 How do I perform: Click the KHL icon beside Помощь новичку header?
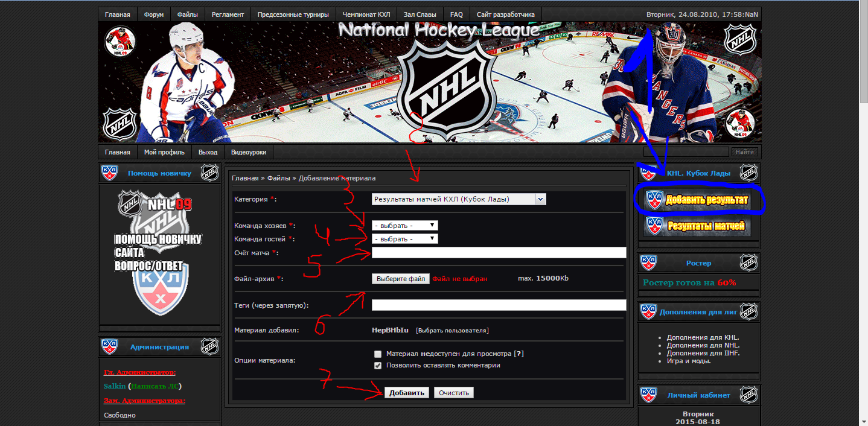[109, 173]
